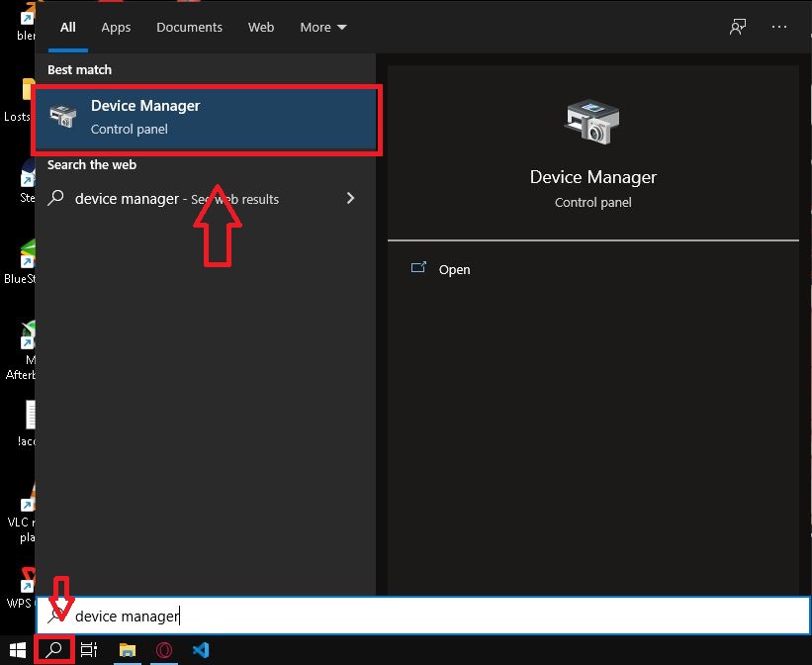This screenshot has height=665, width=812.
Task: Click Open in the preview pane
Action: tap(454, 269)
